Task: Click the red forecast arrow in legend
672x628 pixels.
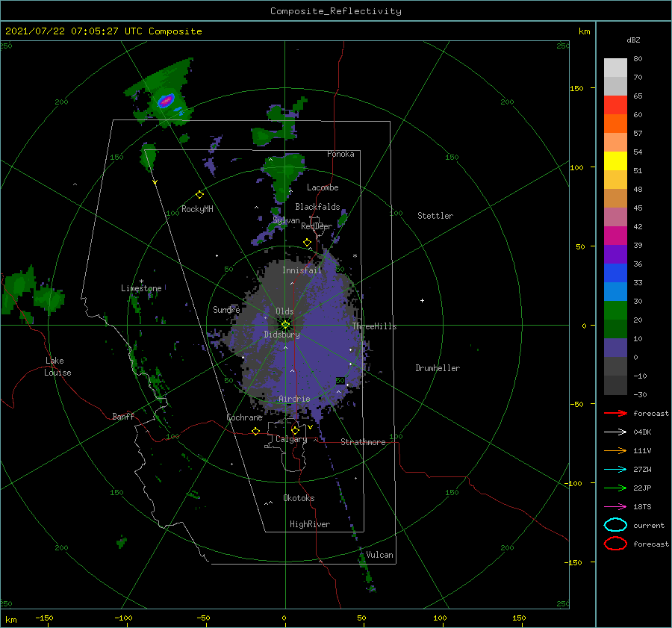Action: [615, 413]
